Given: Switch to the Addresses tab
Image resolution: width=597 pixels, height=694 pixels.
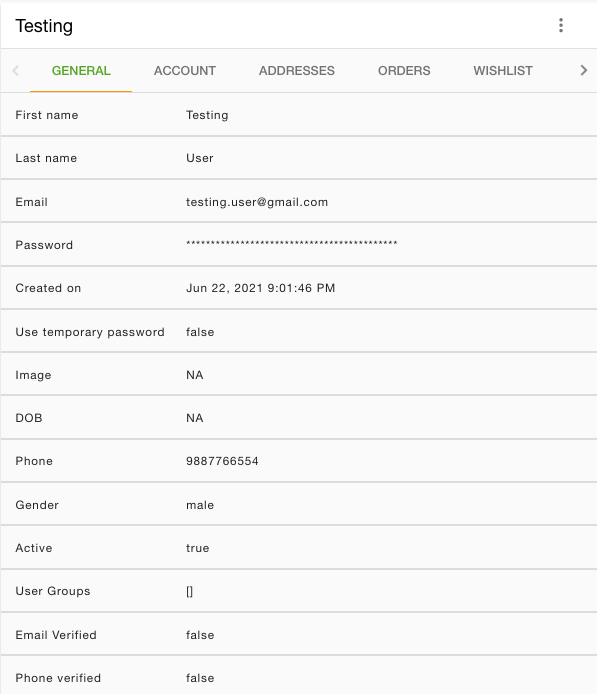Looking at the screenshot, I should 297,71.
